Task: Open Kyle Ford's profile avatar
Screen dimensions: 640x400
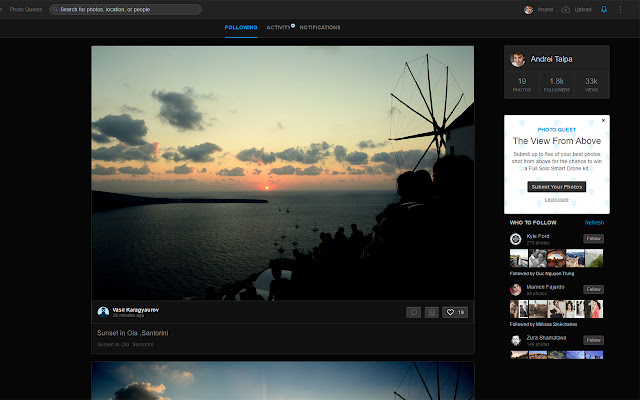Action: click(516, 239)
